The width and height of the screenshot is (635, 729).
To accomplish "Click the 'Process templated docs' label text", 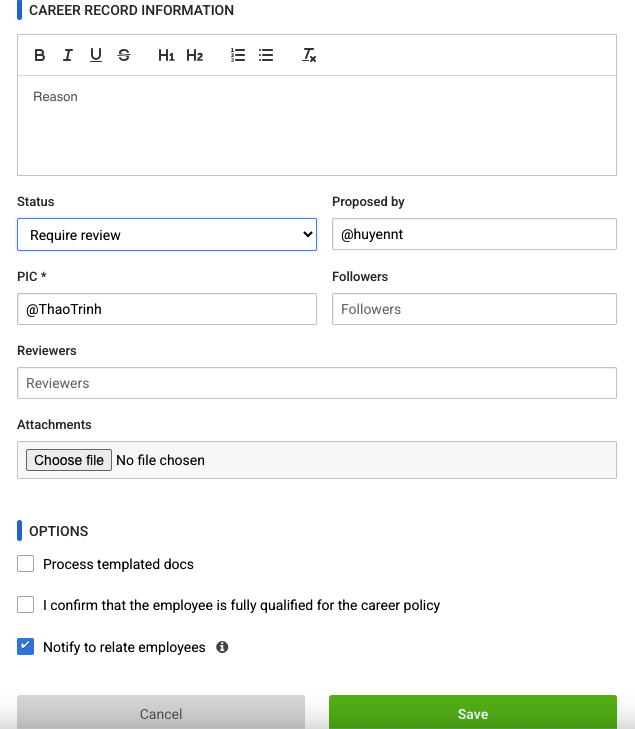I will click(x=119, y=564).
